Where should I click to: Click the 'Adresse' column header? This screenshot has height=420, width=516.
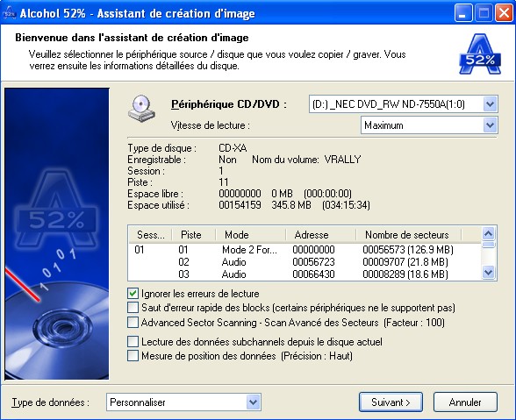click(320, 235)
